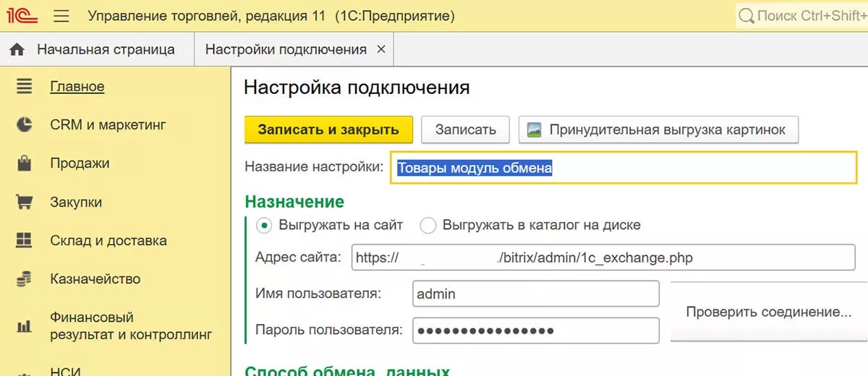Open the Казначейство section

(x=95, y=279)
